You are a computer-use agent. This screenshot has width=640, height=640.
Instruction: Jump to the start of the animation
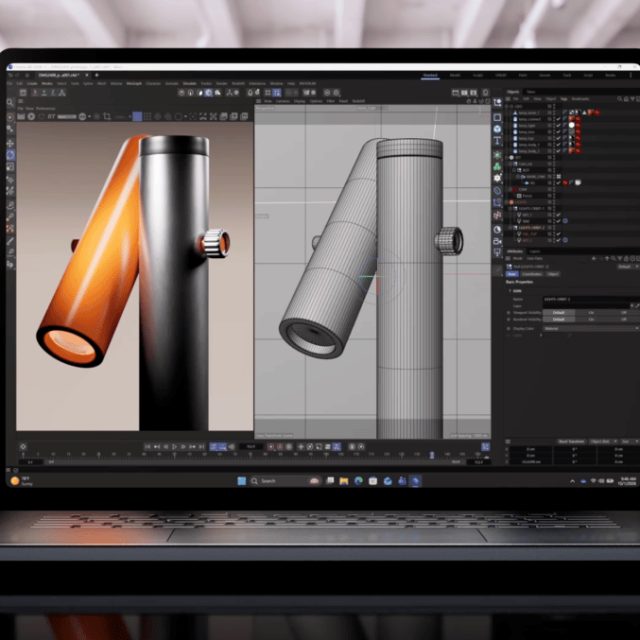point(148,447)
